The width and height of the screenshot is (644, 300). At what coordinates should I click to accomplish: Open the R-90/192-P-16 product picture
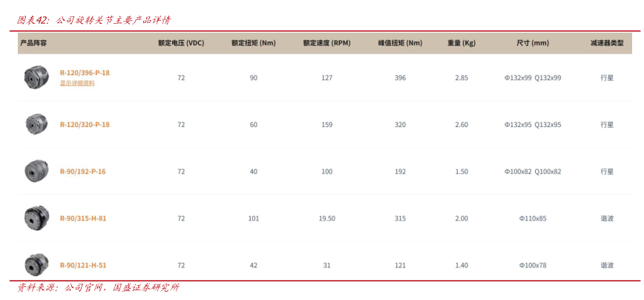point(35,171)
